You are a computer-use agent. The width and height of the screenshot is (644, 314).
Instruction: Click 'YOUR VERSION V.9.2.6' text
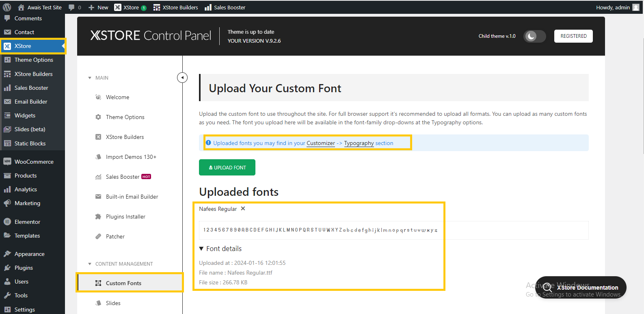254,41
